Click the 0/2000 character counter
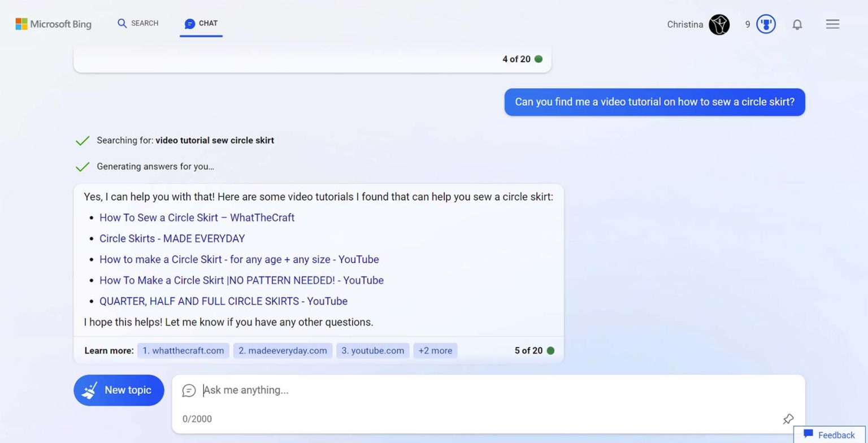Image resolution: width=868 pixels, height=443 pixels. pyautogui.click(x=196, y=419)
